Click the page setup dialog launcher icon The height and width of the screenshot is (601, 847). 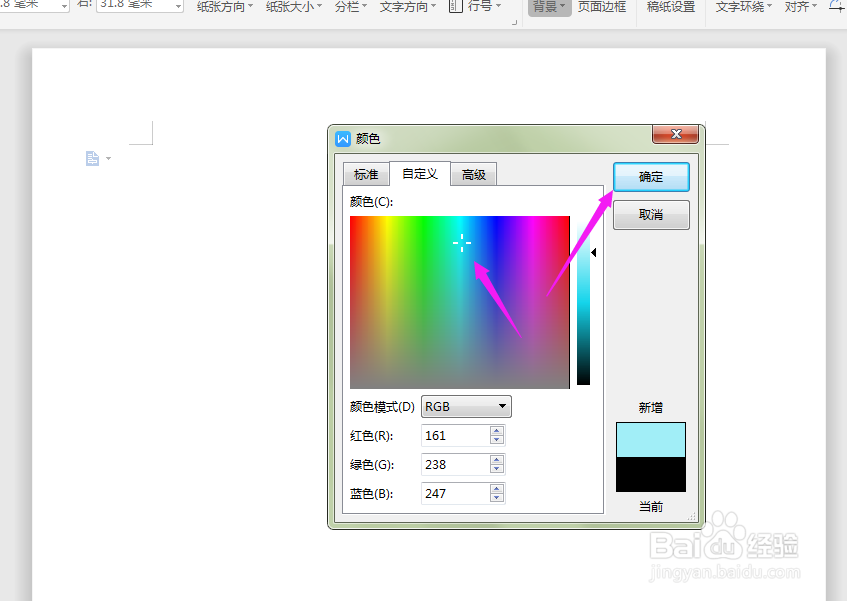514,23
